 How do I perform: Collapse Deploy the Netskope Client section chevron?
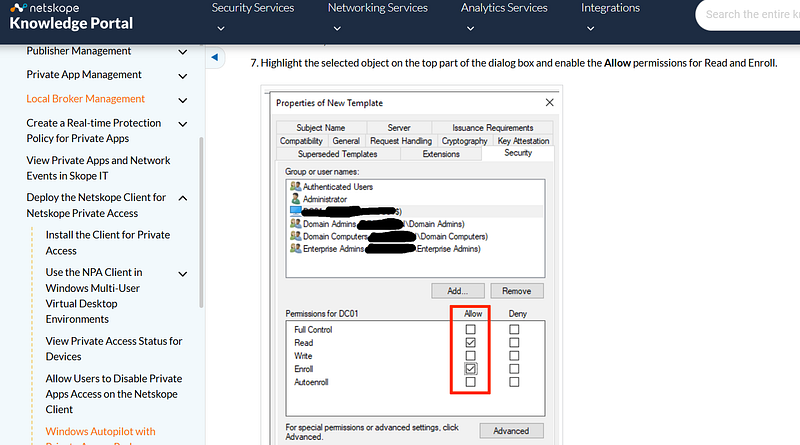(x=183, y=198)
